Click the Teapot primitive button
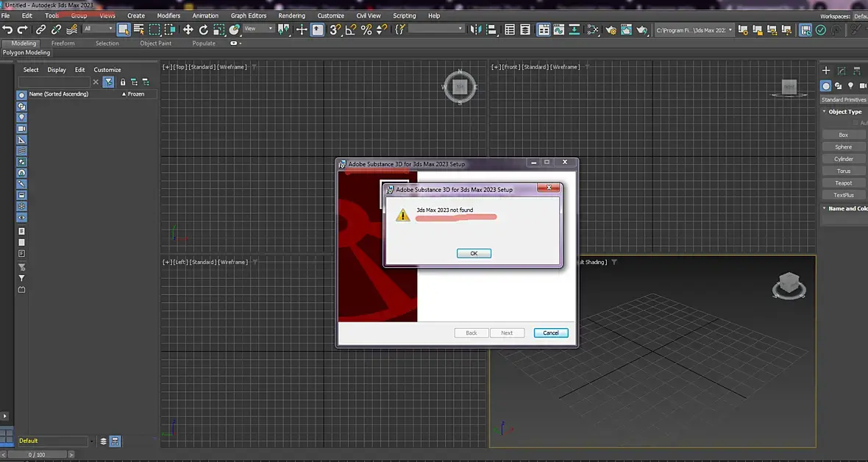 point(843,182)
